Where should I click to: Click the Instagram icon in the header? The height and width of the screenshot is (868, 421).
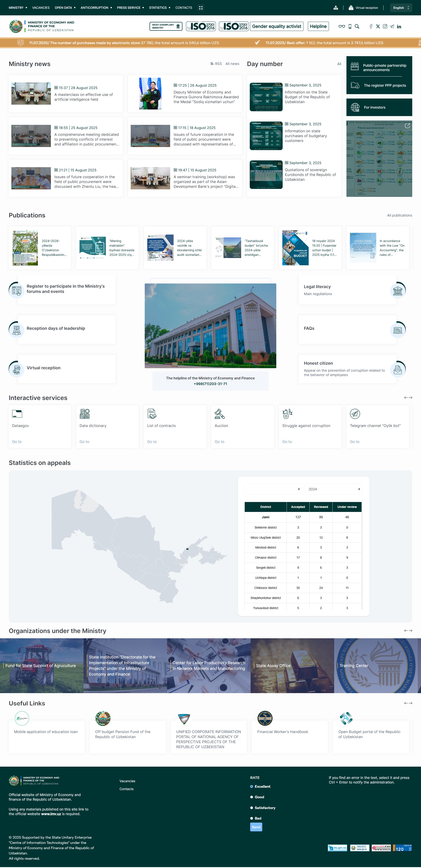385,26
